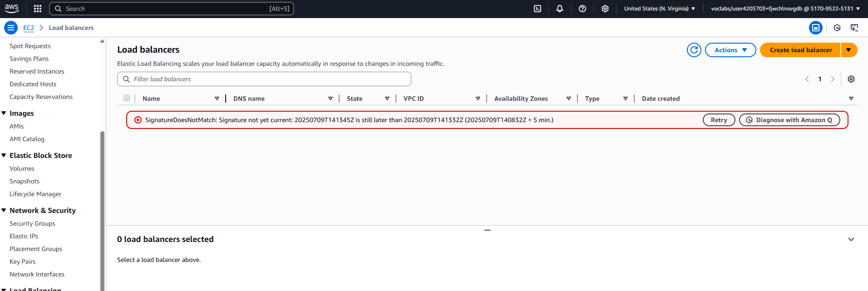Screen dimensions: 868x291
Task: Open table preferences gear icon
Action: click(x=851, y=79)
